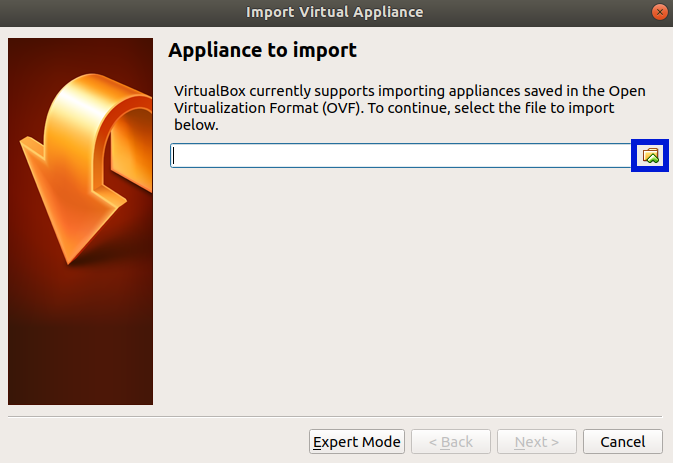Choose a virtual appliance file with folder button
Image resolution: width=673 pixels, height=463 pixels.
pyautogui.click(x=650, y=155)
